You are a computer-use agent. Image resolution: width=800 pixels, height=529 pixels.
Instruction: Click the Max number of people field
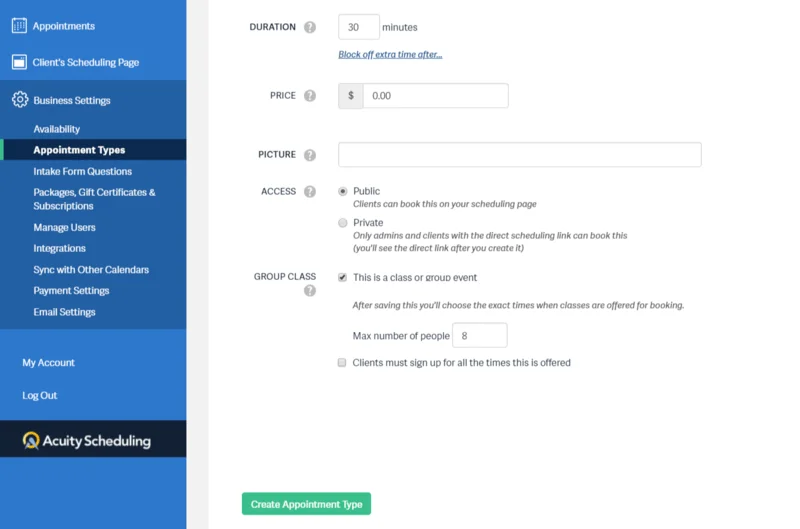[x=480, y=336]
